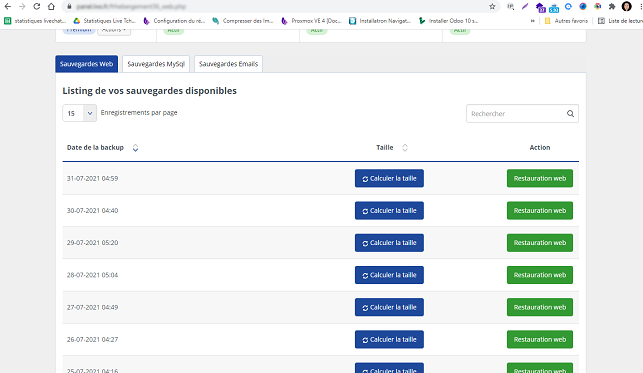Image resolution: width=643 pixels, height=373 pixels.
Task: Calculate size for 28-07-2021 backup
Action: point(389,275)
